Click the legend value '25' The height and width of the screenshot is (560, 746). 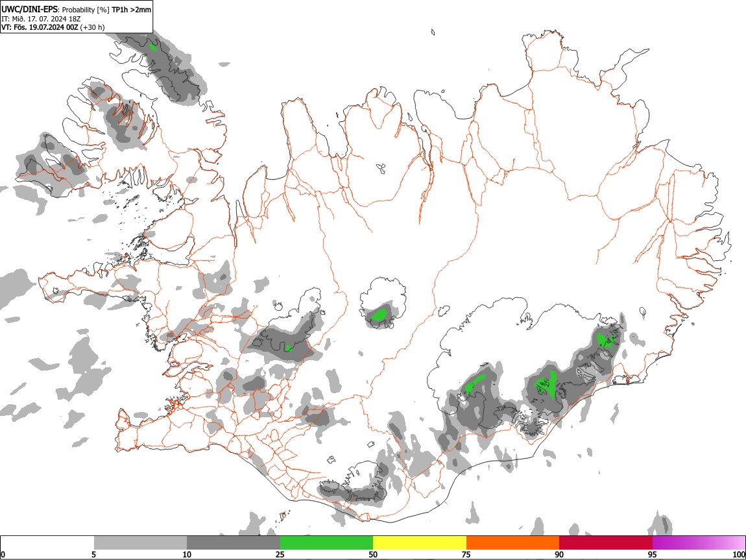pyautogui.click(x=280, y=554)
